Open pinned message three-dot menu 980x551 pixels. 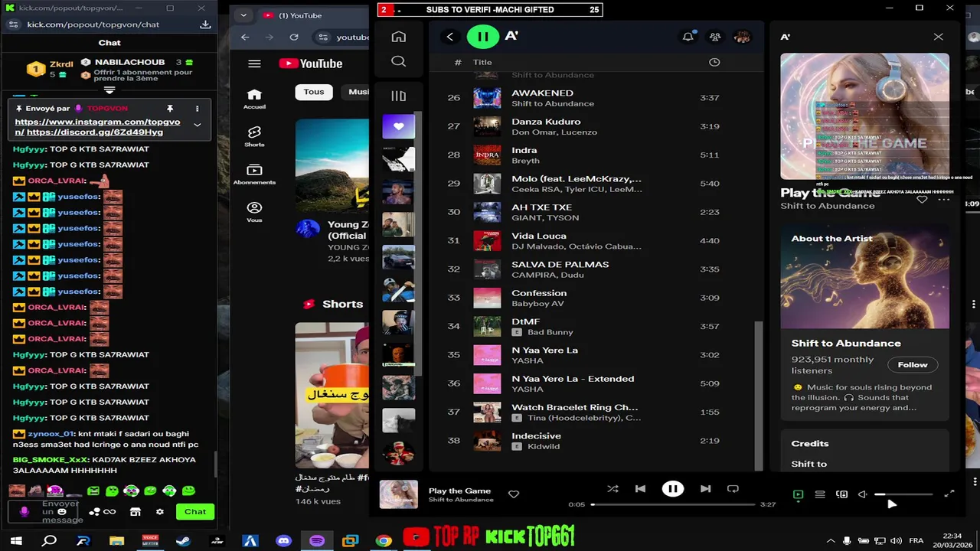tap(197, 109)
